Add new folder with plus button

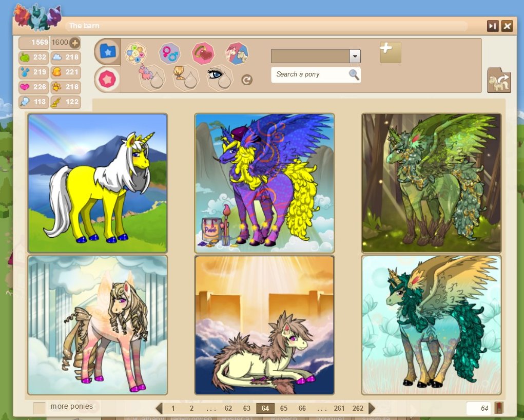coord(391,52)
